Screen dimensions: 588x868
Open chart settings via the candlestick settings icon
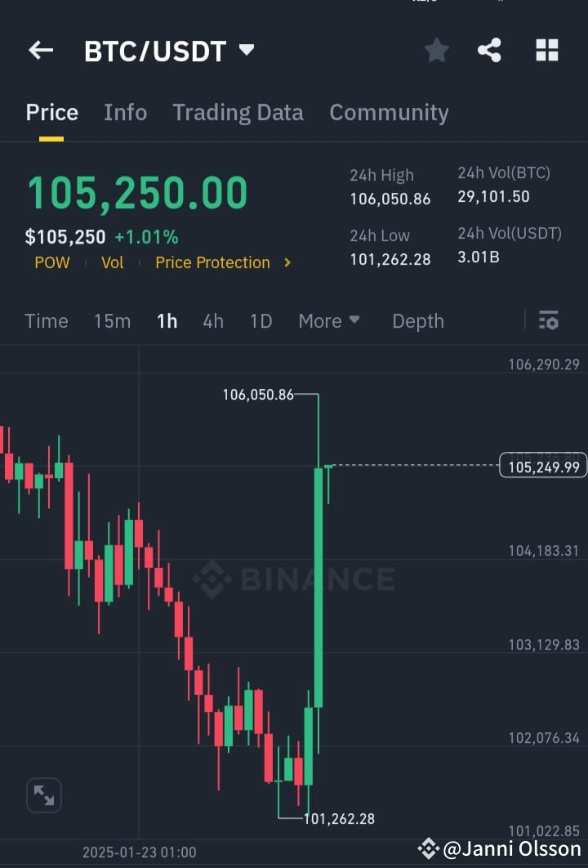click(x=548, y=320)
